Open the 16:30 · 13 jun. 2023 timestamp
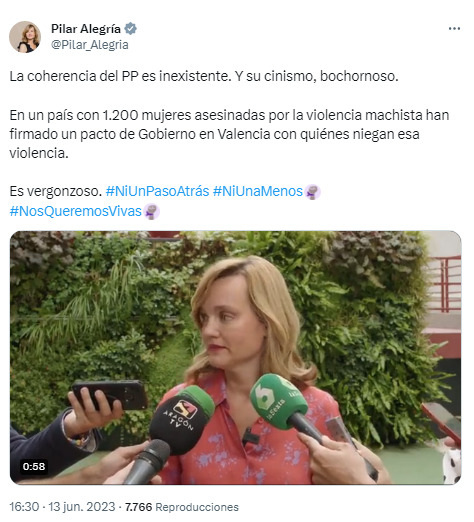474x522 pixels. (x=62, y=507)
